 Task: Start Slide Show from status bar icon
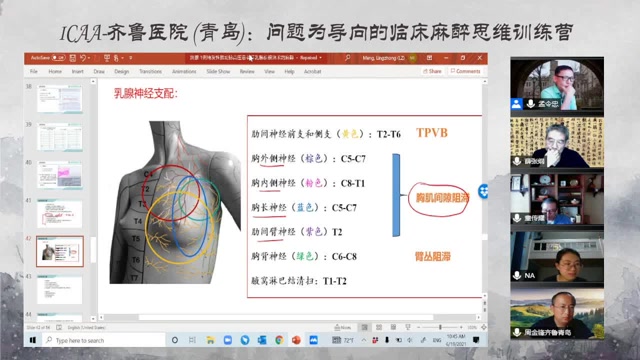click(407, 327)
